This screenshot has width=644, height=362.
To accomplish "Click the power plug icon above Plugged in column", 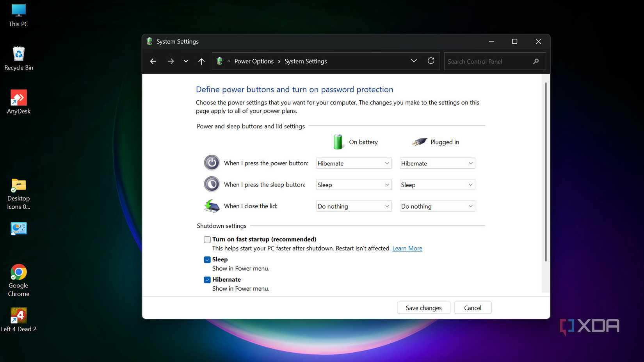I will coord(419,142).
